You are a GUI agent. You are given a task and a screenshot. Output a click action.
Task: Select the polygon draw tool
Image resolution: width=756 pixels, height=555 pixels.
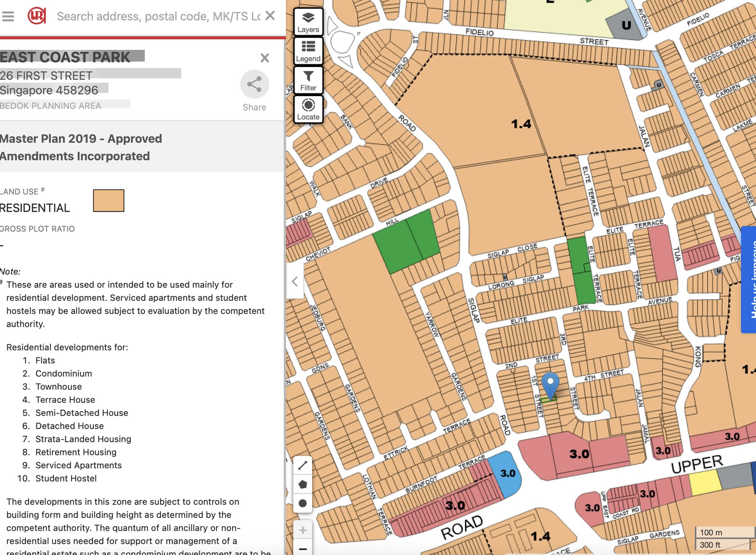[302, 484]
